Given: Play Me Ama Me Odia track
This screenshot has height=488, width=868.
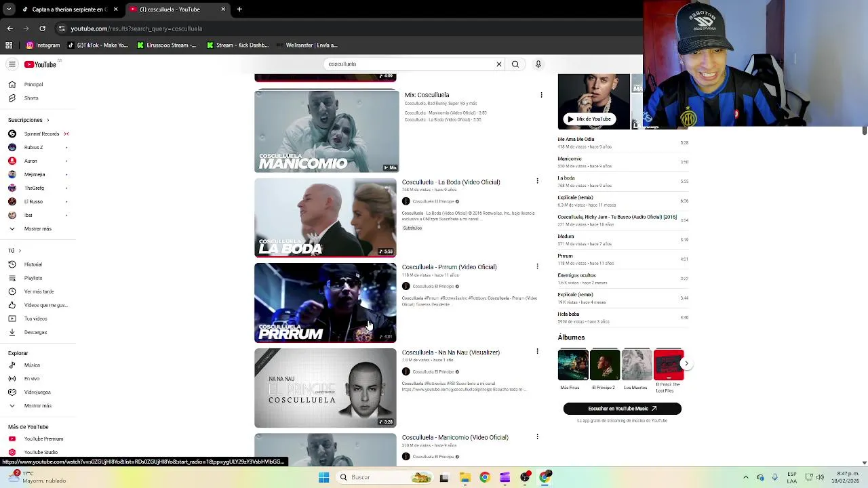Looking at the screenshot, I should click(x=623, y=142).
